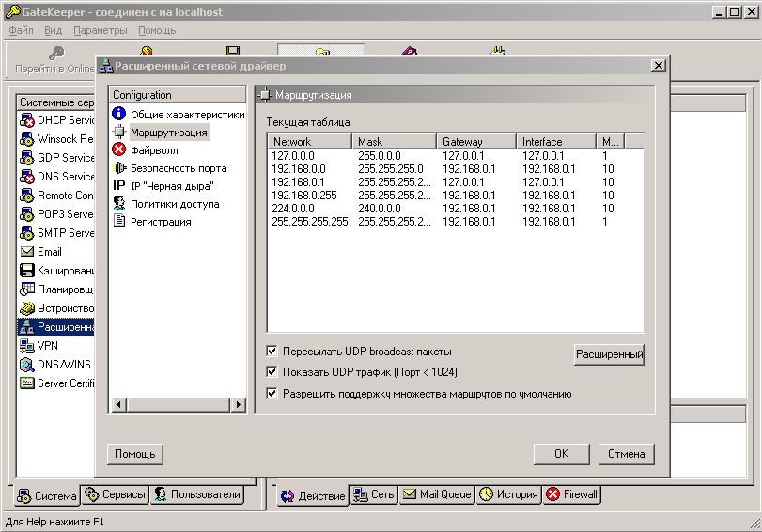This screenshot has width=762, height=532.
Task: Click the IP Черная дыра icon
Action: [x=119, y=185]
